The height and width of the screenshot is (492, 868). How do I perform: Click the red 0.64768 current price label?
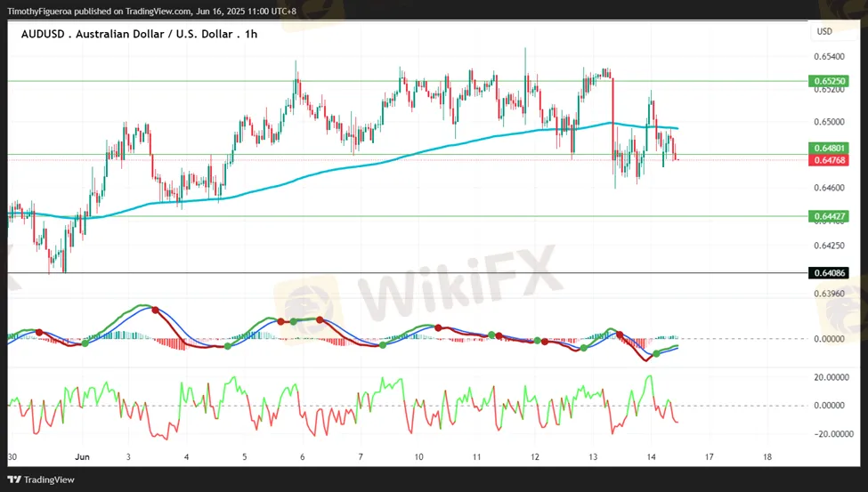(x=828, y=160)
